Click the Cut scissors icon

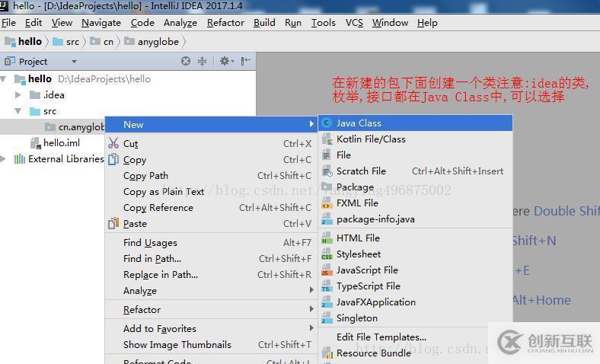pos(113,143)
